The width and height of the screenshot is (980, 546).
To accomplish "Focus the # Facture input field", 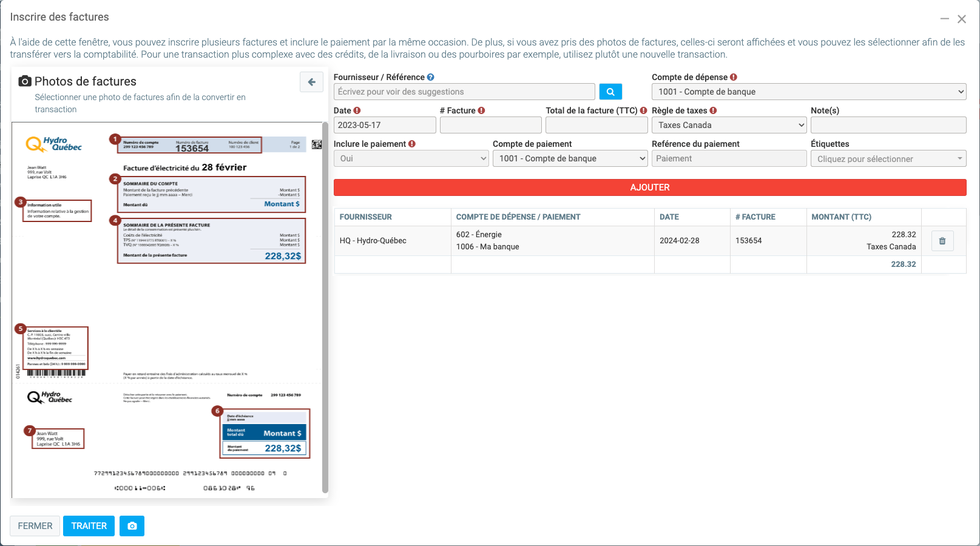I will click(490, 125).
